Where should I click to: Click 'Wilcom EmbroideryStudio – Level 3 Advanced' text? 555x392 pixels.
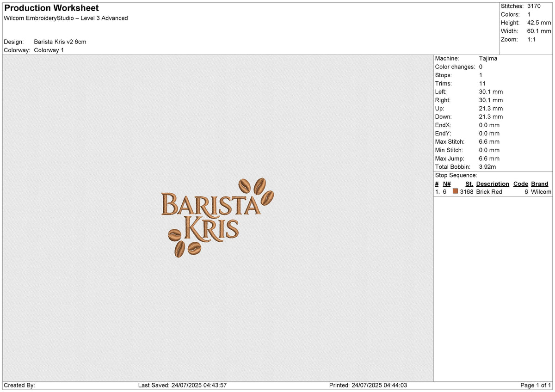pos(66,18)
